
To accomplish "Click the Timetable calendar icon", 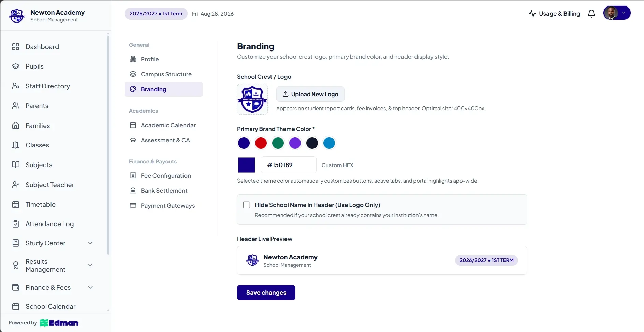I will [16, 204].
